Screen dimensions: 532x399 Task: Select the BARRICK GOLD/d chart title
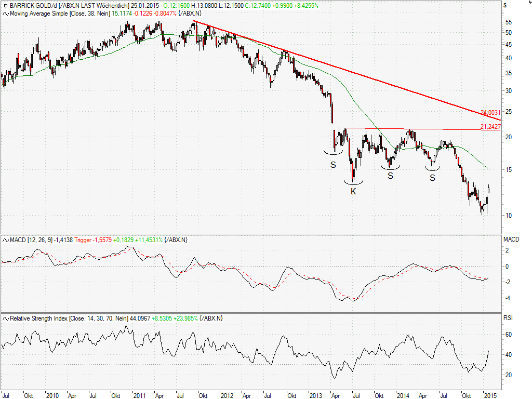[x=34, y=6]
